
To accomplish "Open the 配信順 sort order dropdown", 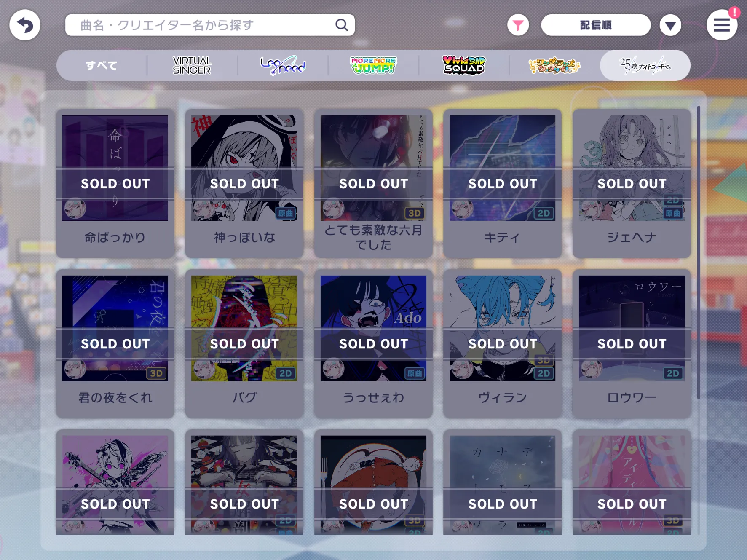I will point(596,25).
